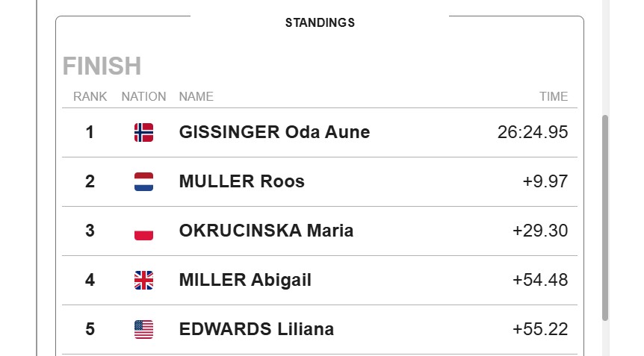
Task: Open athlete GISSINGER Oda Aune
Action: coord(274,132)
